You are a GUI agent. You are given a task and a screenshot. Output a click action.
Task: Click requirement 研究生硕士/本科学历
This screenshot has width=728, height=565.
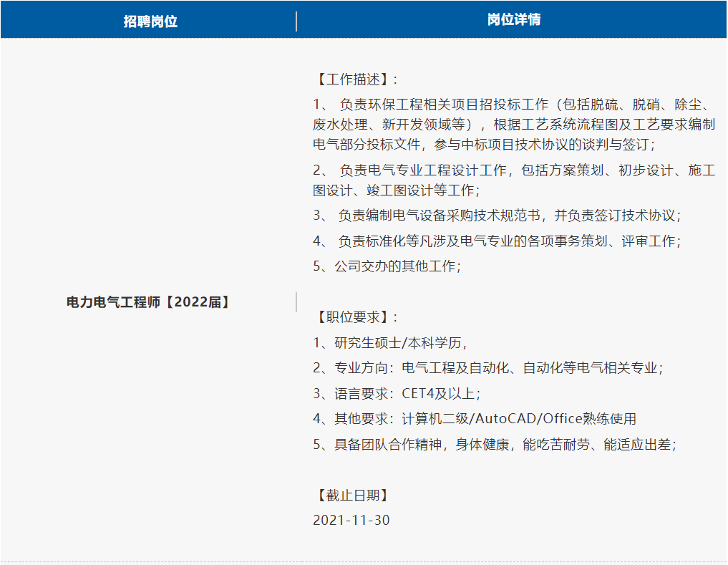[390, 342]
